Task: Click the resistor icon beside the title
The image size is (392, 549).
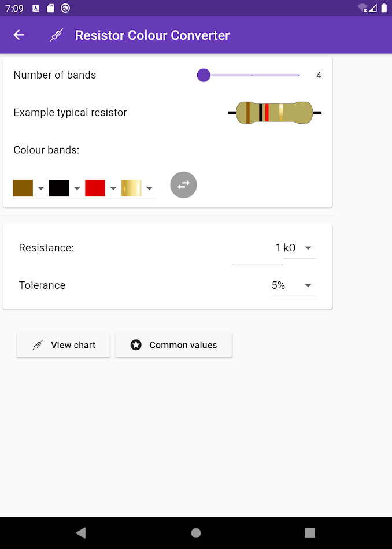Action: pyautogui.click(x=56, y=36)
